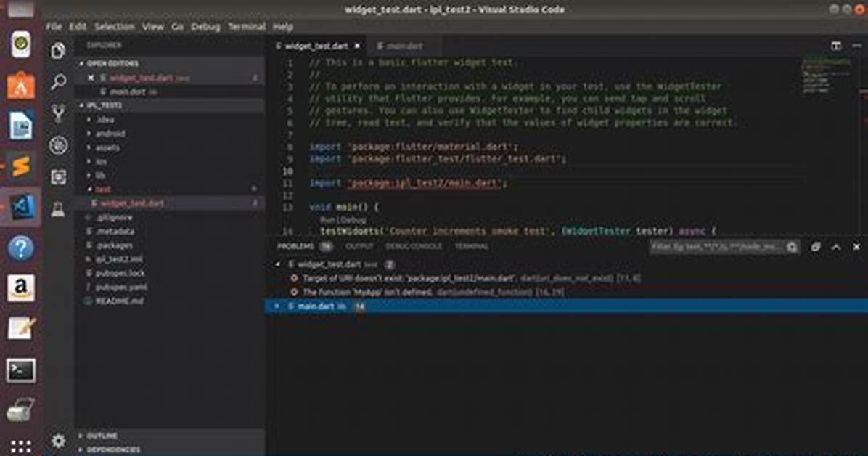
Task: Click the collapse-all icon in Problems panel
Action: (816, 247)
